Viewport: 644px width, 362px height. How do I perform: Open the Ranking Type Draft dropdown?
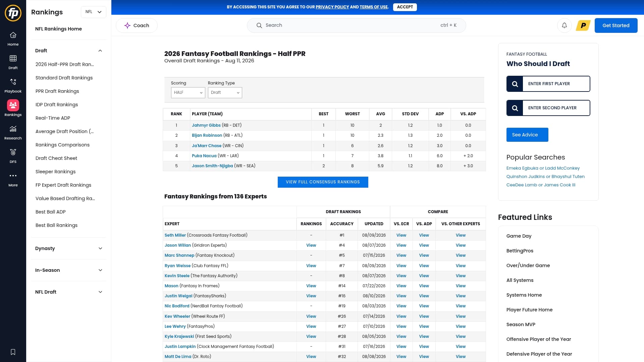225,93
